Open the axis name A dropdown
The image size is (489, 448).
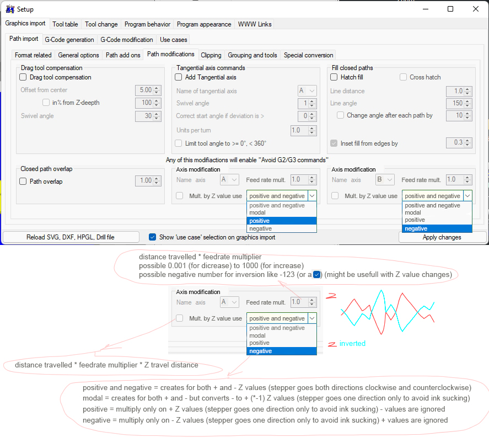tap(229, 180)
